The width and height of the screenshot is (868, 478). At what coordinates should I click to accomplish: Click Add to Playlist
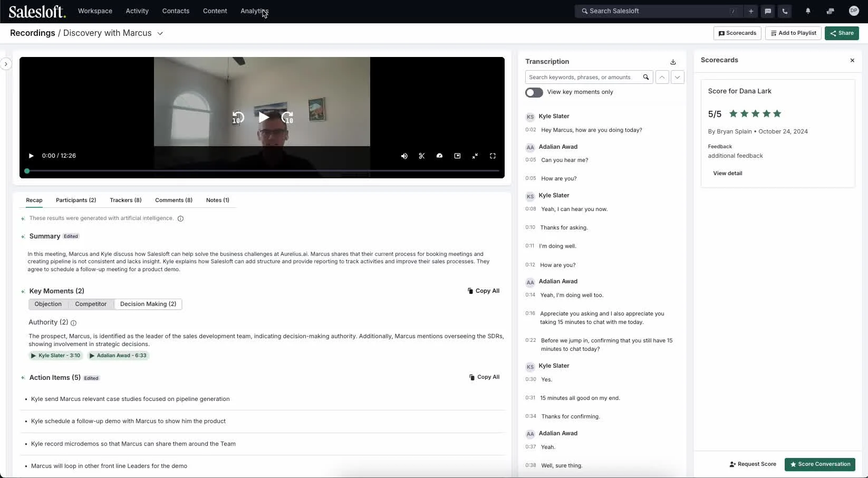(x=793, y=33)
